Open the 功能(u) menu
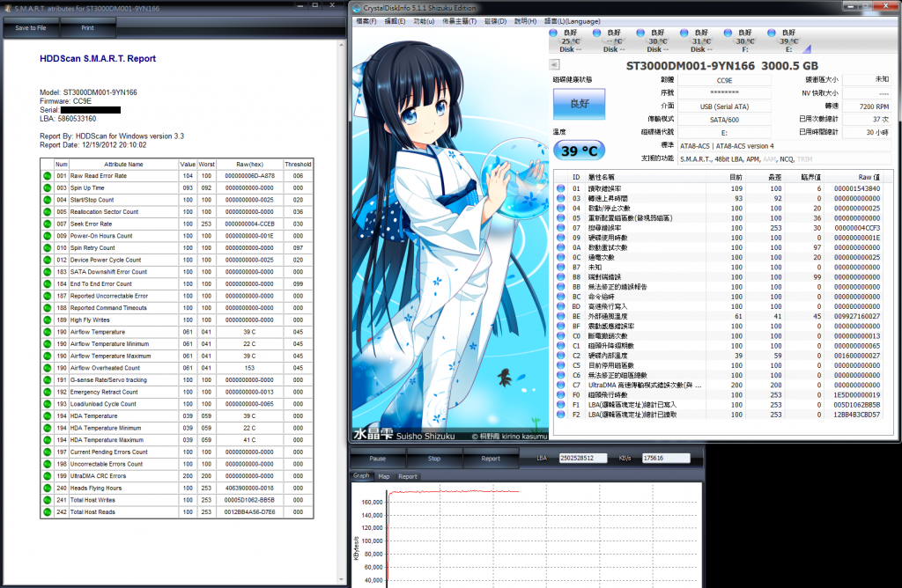 tap(424, 21)
